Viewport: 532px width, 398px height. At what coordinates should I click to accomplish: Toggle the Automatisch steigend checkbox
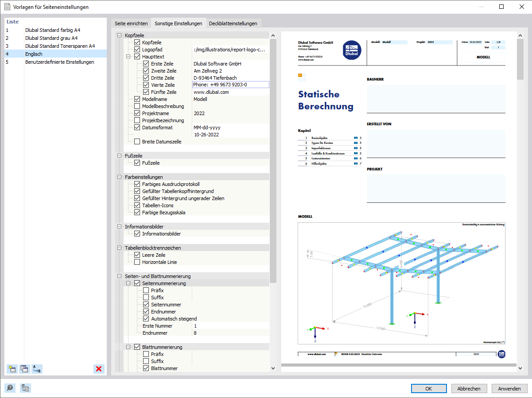click(x=146, y=319)
